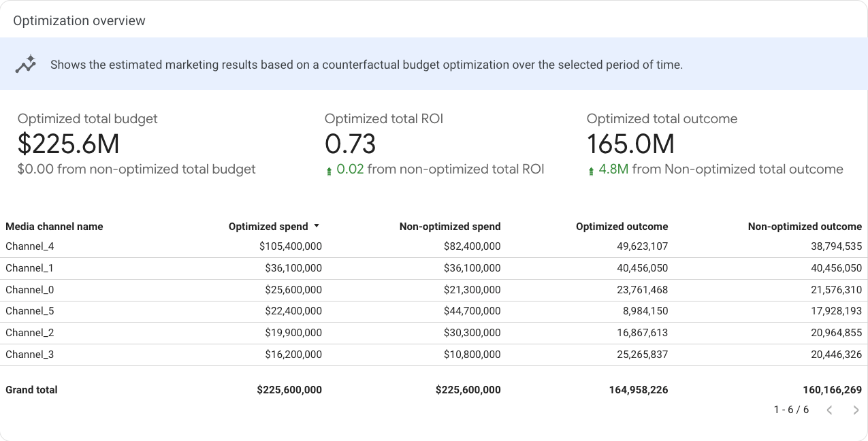Click green ROI increase arrow
Image resolution: width=868 pixels, height=441 pixels.
(329, 170)
